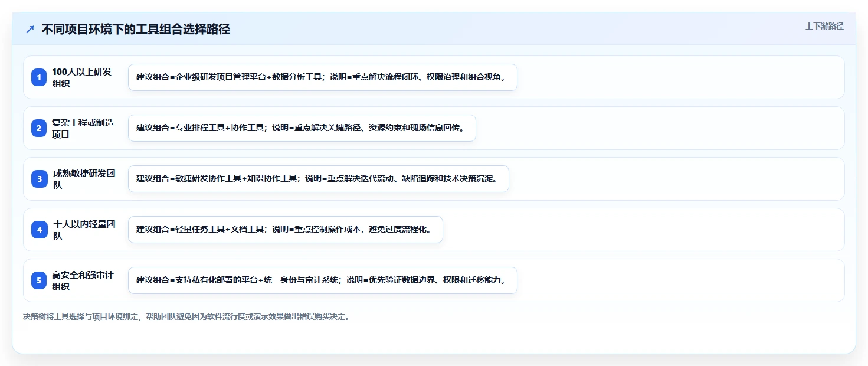Select step badge number 2
The image size is (868, 366).
point(39,128)
